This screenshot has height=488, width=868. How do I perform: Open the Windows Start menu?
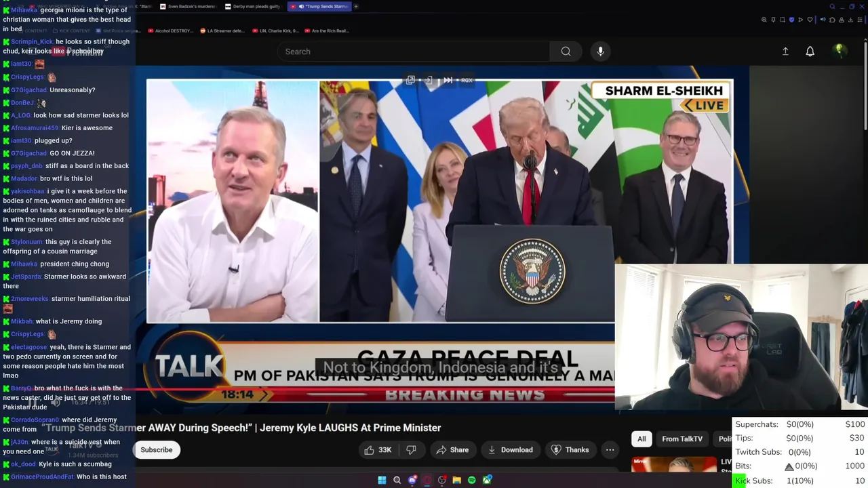tap(382, 480)
